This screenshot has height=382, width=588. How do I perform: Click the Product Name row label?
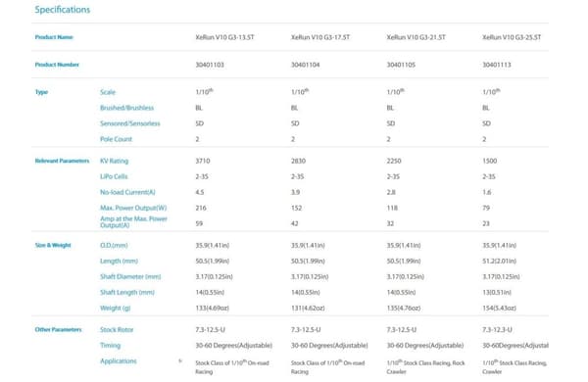[x=54, y=37]
